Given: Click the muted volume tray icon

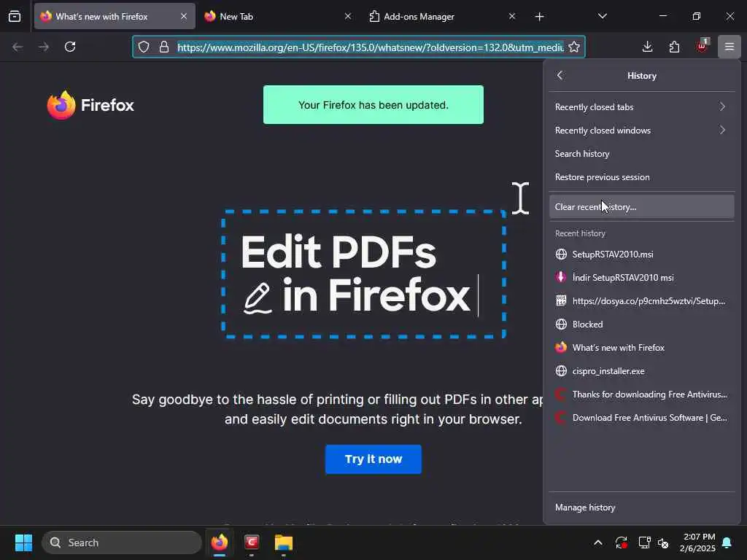Looking at the screenshot, I should click(x=663, y=542).
